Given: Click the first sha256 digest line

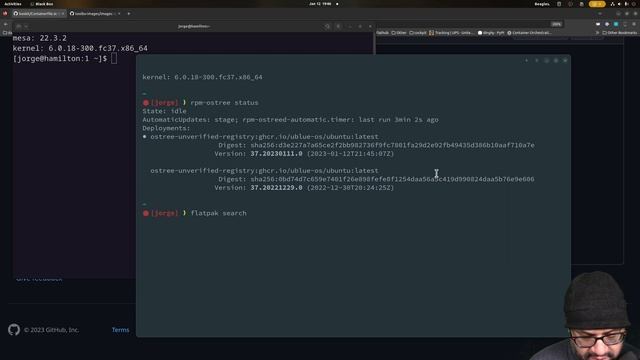Looking at the screenshot, I should 376,145.
